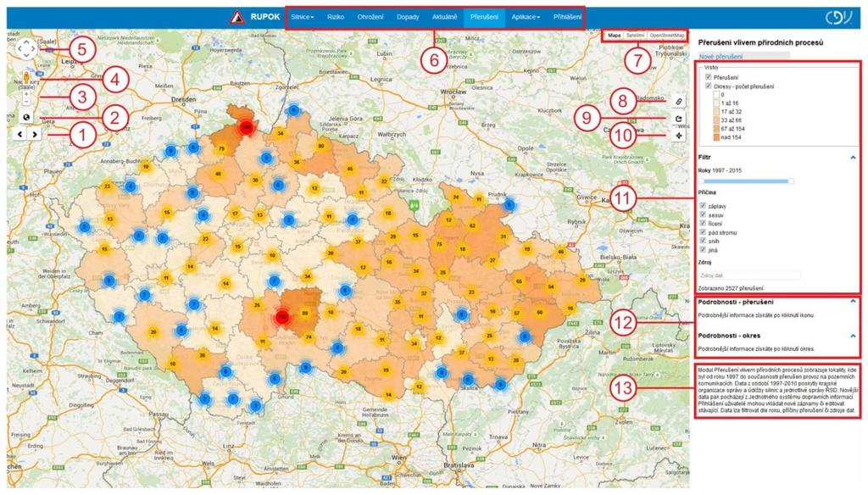
Task: Open the Silnice dropdown menu
Action: (x=303, y=17)
